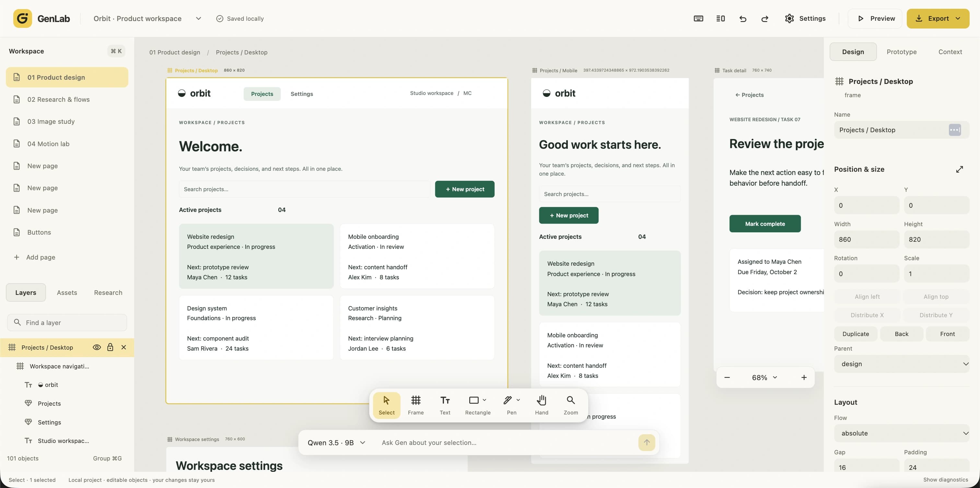Viewport: 980px width, 488px height.
Task: Select the Workspace navigati... layer
Action: [67, 366]
